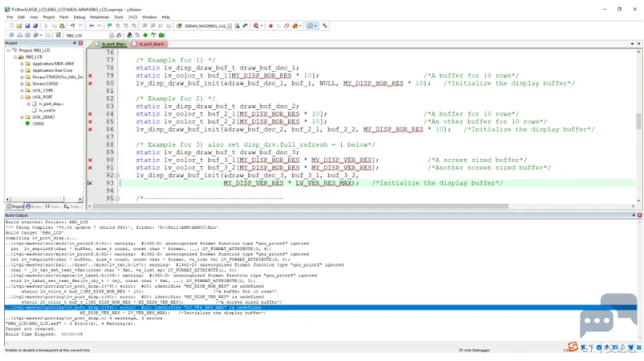Click the Rebuild all target files icon
The image size is (644, 361).
[x=28, y=35]
